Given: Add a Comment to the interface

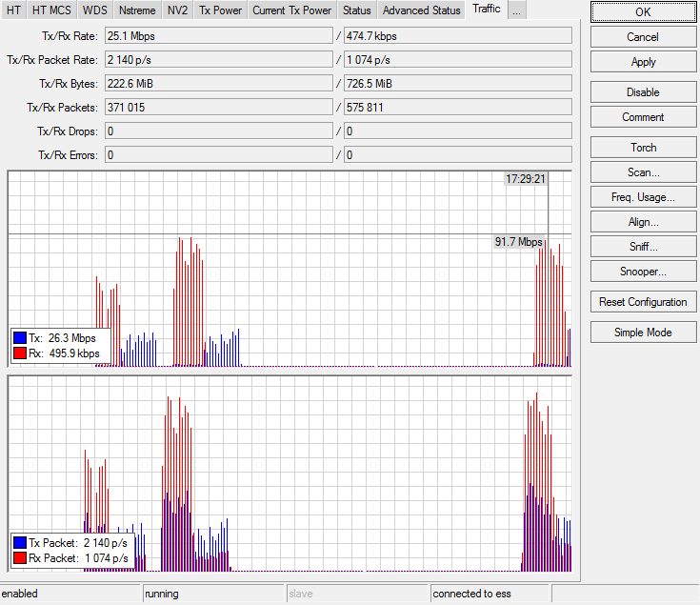Looking at the screenshot, I should 643,117.
